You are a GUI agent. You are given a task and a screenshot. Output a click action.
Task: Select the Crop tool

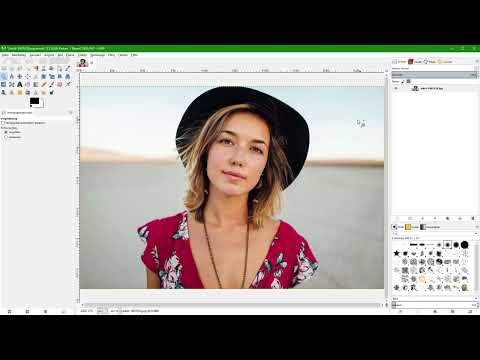[x=36, y=76]
